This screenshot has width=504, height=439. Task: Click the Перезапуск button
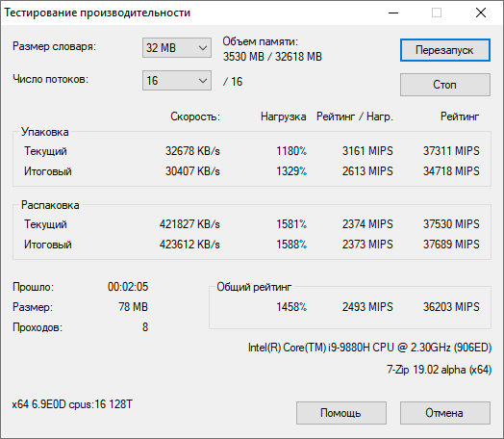click(x=445, y=50)
